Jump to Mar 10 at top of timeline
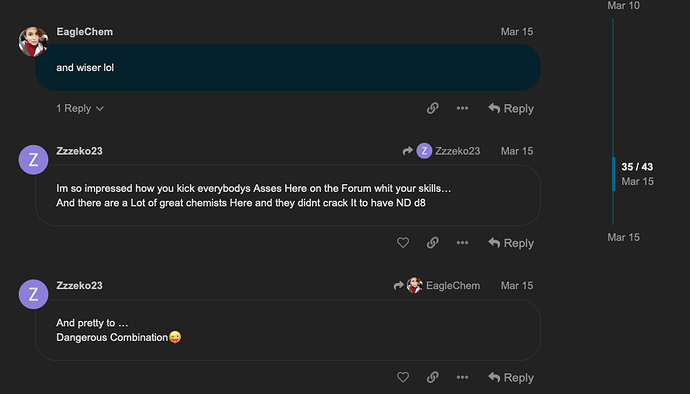 tap(624, 5)
